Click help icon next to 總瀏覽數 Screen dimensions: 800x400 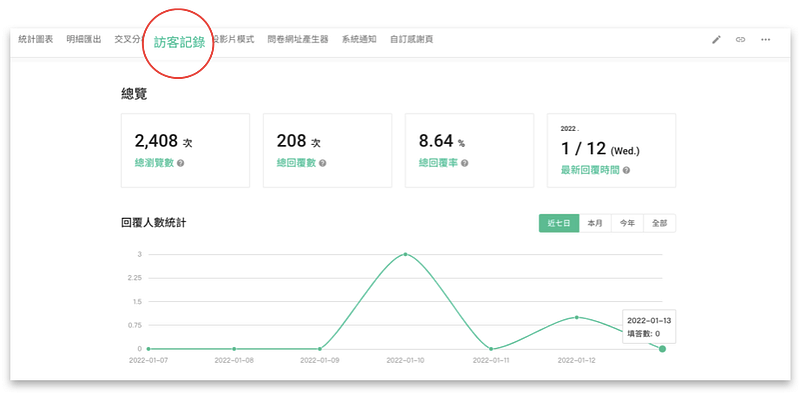[x=181, y=163]
